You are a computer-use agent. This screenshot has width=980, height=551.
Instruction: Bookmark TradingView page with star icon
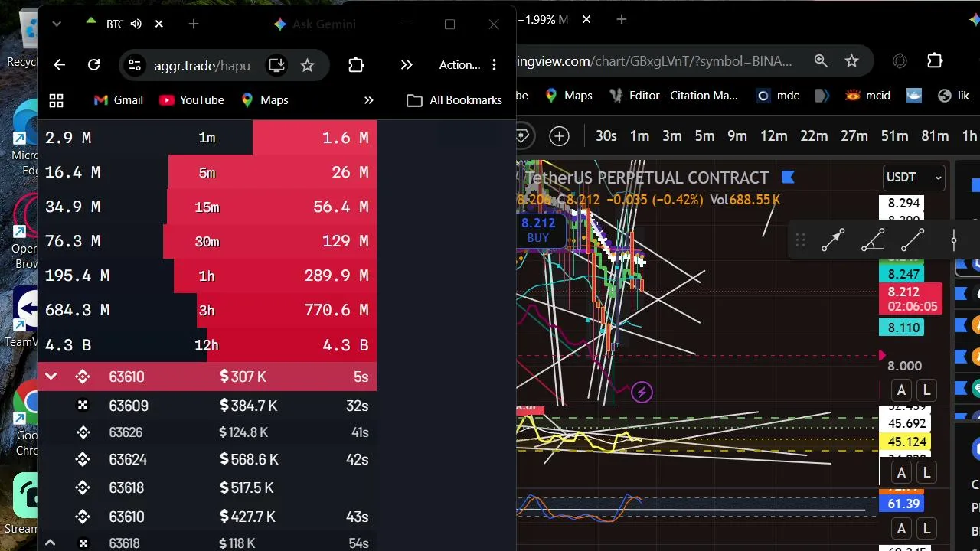851,60
